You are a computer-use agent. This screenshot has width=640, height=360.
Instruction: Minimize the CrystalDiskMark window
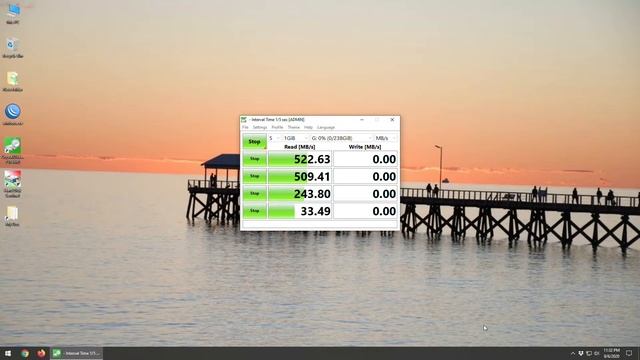pos(362,120)
